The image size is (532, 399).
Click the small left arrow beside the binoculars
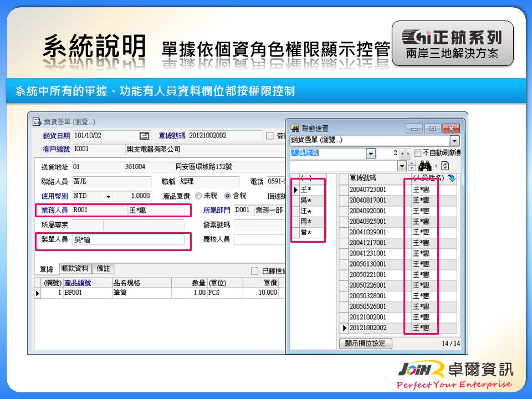point(436,166)
